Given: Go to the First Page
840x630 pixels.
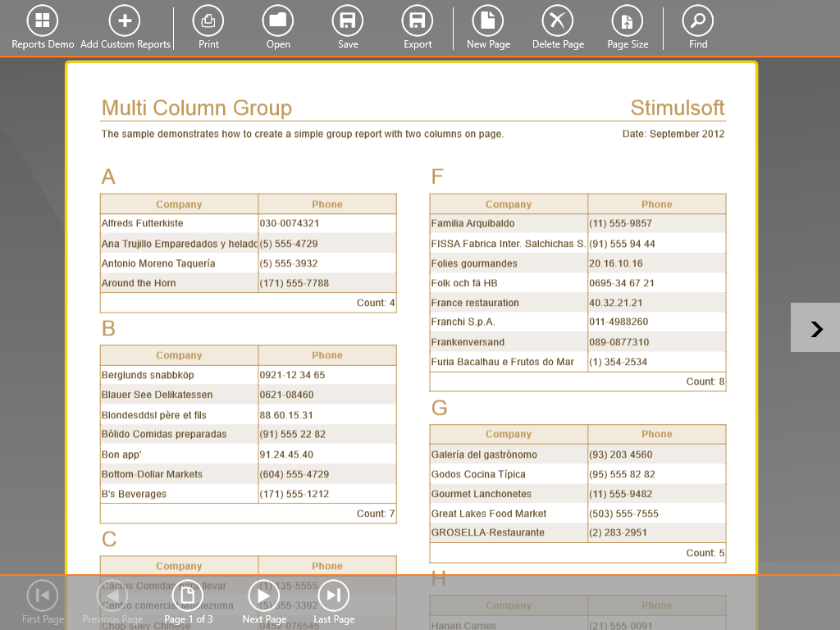Looking at the screenshot, I should point(43,596).
